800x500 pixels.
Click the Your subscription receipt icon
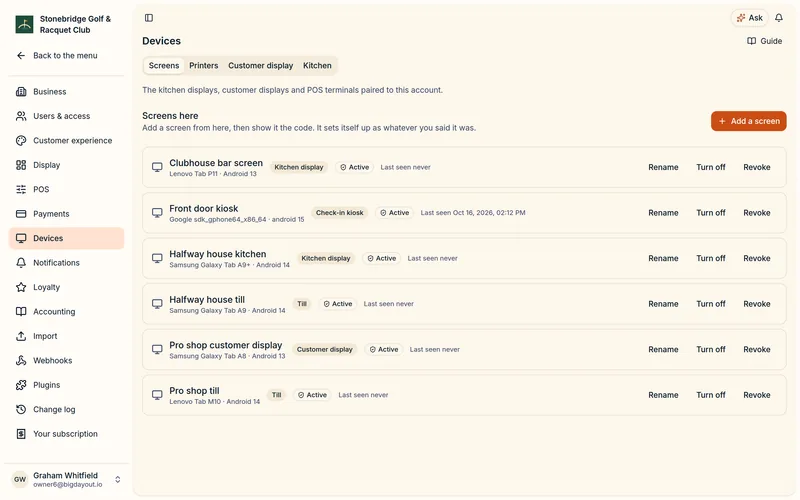coord(21,434)
